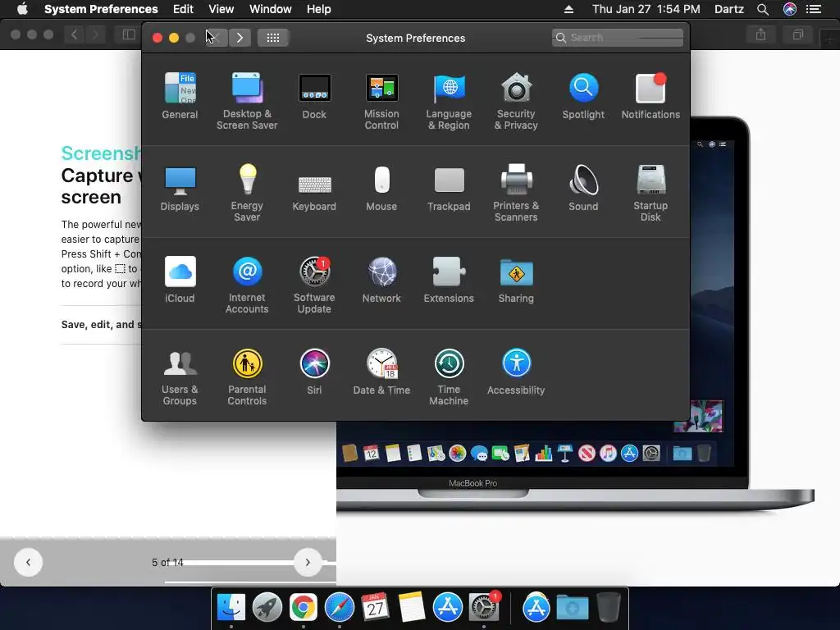Open Time Machine preferences
840x630 pixels.
[x=449, y=377]
